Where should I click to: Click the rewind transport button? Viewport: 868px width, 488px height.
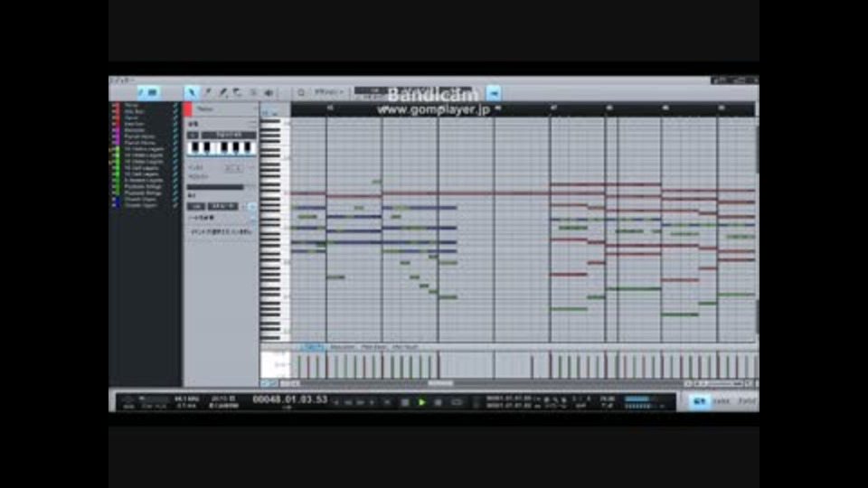349,402
